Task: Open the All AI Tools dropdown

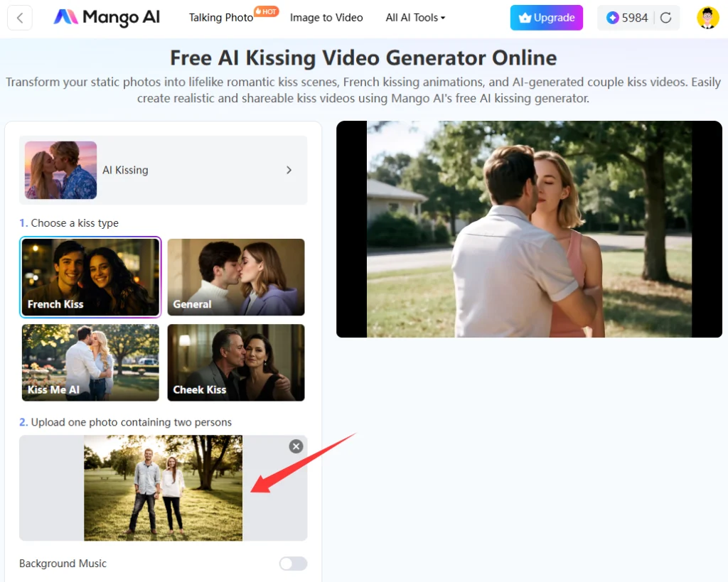Action: point(414,18)
